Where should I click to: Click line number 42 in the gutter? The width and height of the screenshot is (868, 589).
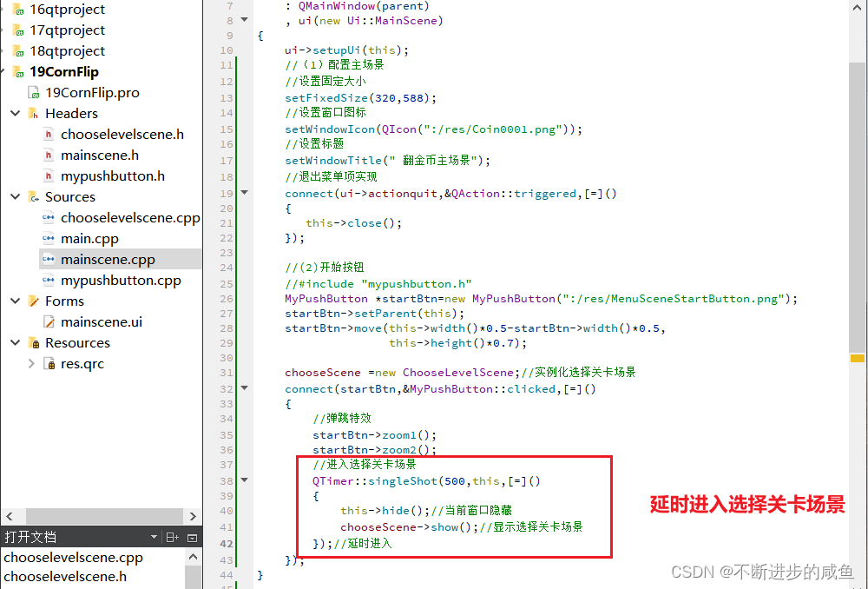(227, 544)
